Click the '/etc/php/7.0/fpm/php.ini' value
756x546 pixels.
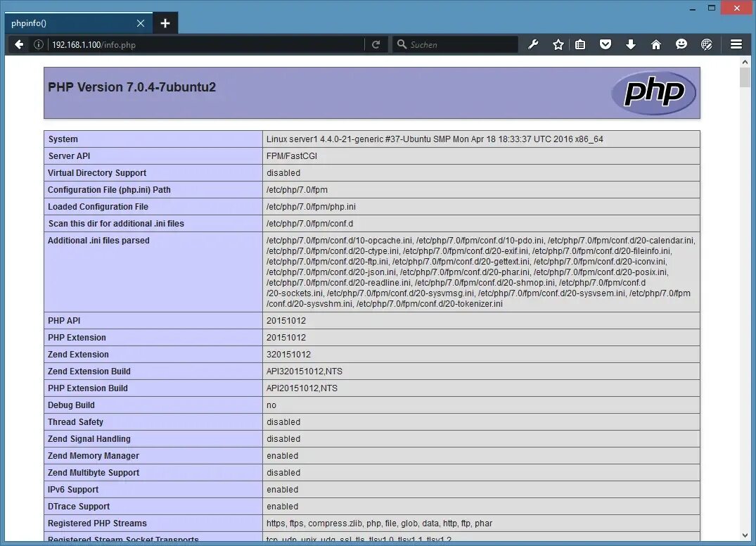click(x=311, y=206)
